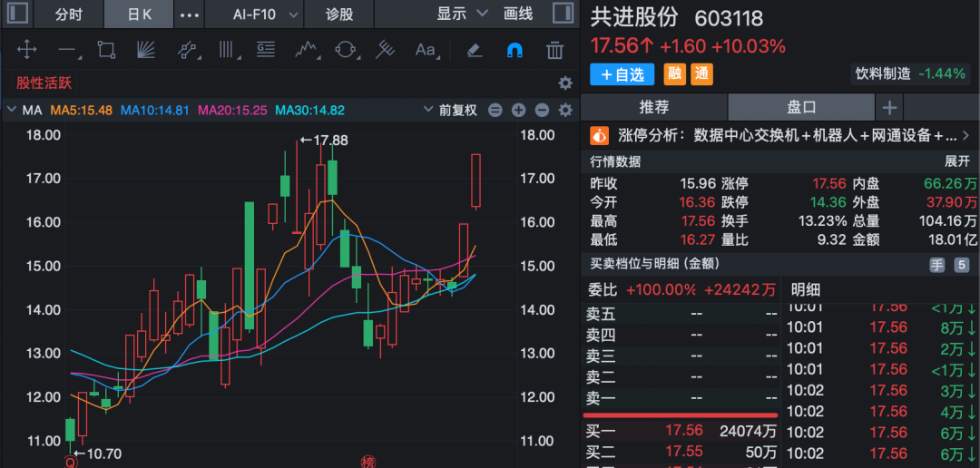The image size is (980, 468).
Task: Switch to the 盘口 tab
Action: (801, 107)
